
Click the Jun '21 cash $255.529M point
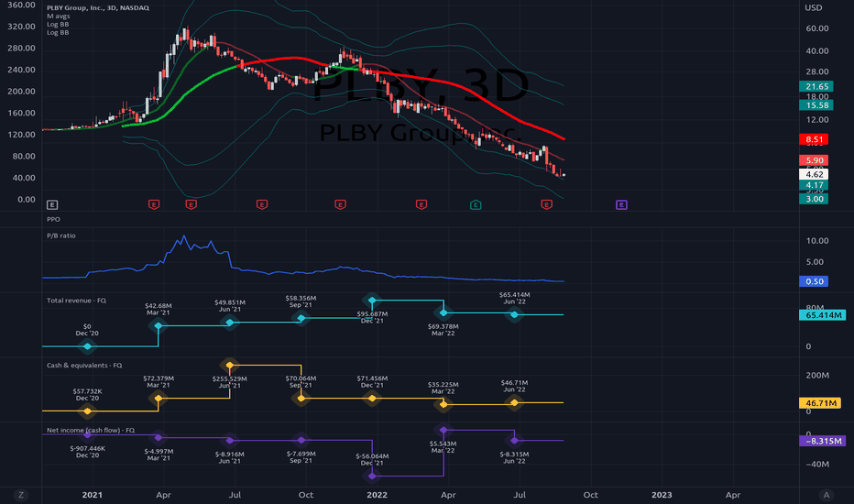(230, 365)
